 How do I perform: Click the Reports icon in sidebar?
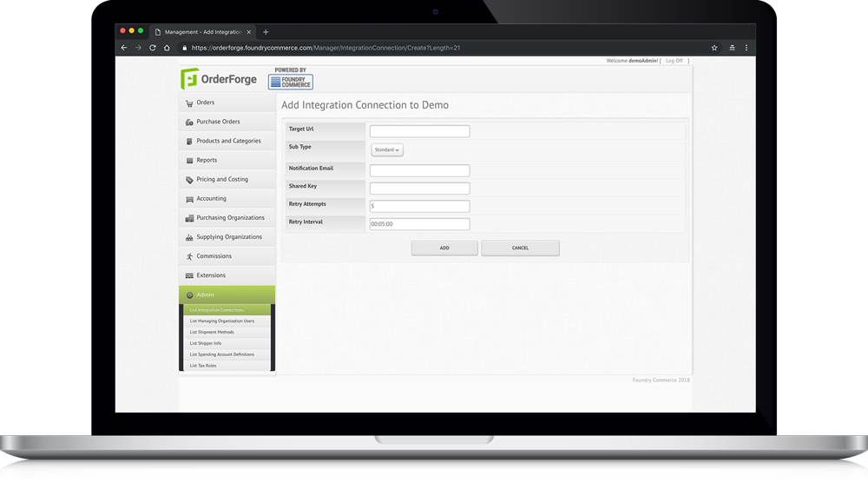189,161
